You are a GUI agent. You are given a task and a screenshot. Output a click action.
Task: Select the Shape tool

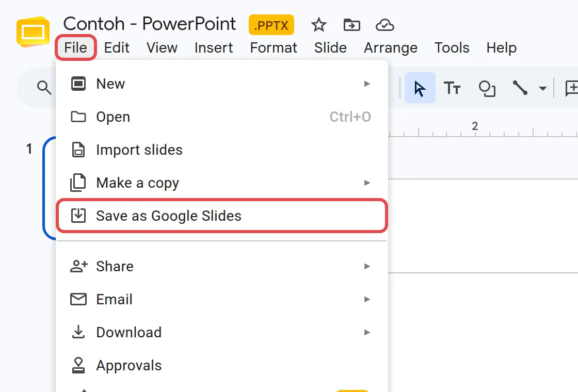coord(487,88)
